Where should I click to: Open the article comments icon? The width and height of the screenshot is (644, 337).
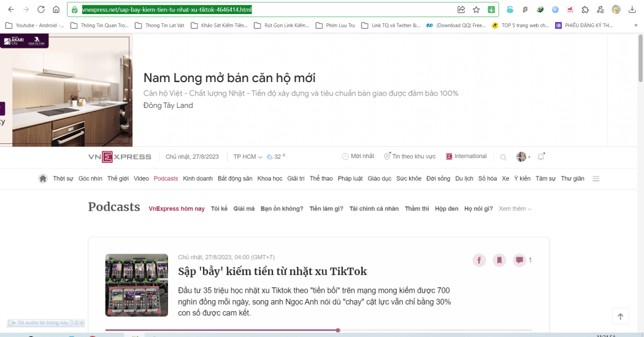coord(519,260)
